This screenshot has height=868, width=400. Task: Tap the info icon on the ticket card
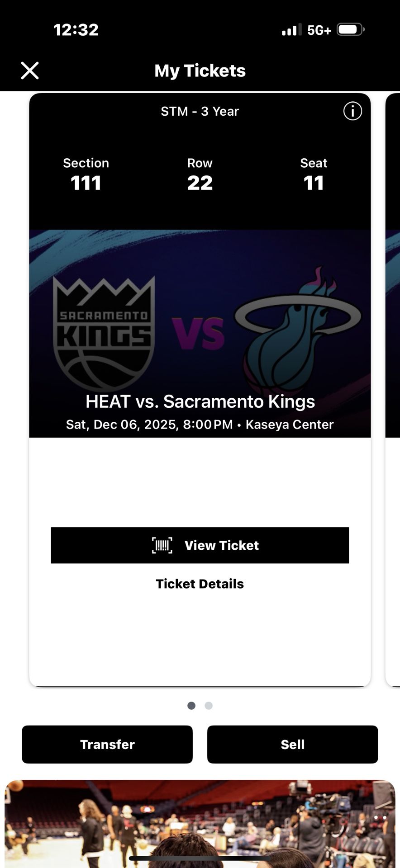tap(352, 111)
